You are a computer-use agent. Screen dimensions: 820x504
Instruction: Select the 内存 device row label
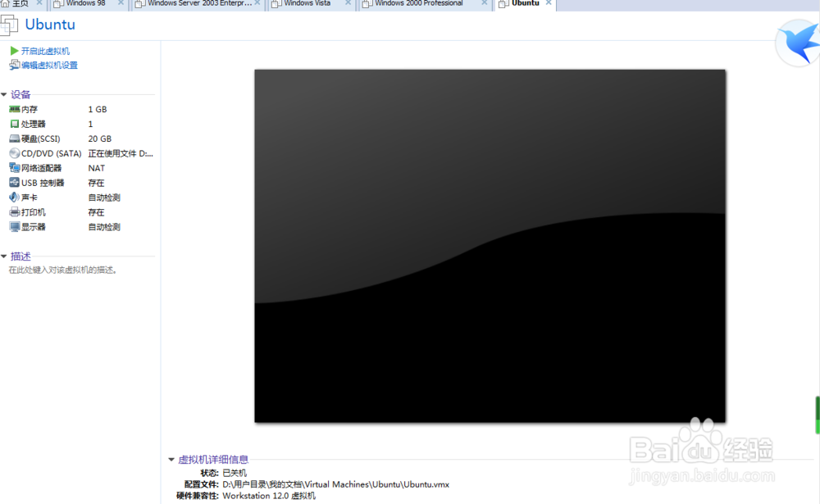point(30,109)
